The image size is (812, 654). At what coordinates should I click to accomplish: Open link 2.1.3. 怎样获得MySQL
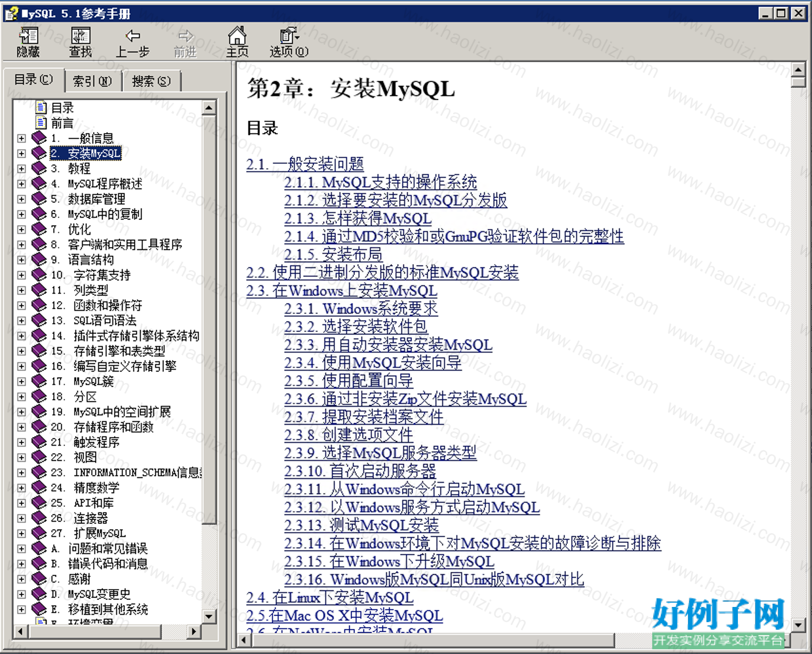coord(358,218)
